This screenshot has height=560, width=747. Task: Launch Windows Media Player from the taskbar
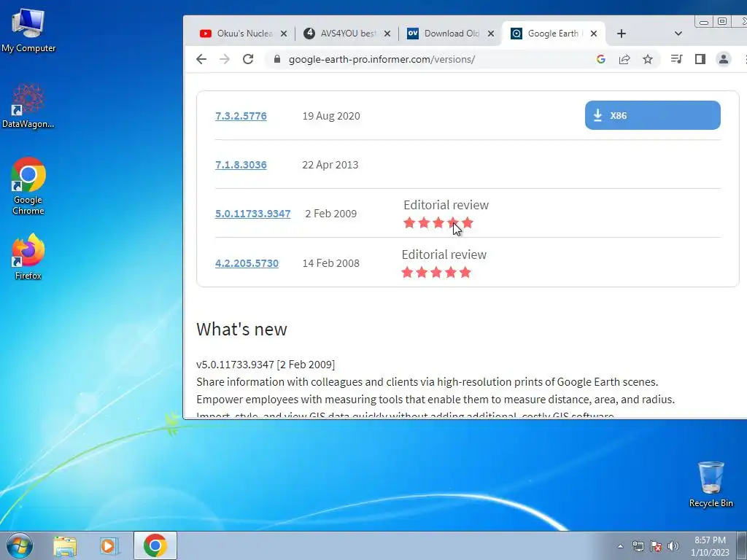[109, 545]
